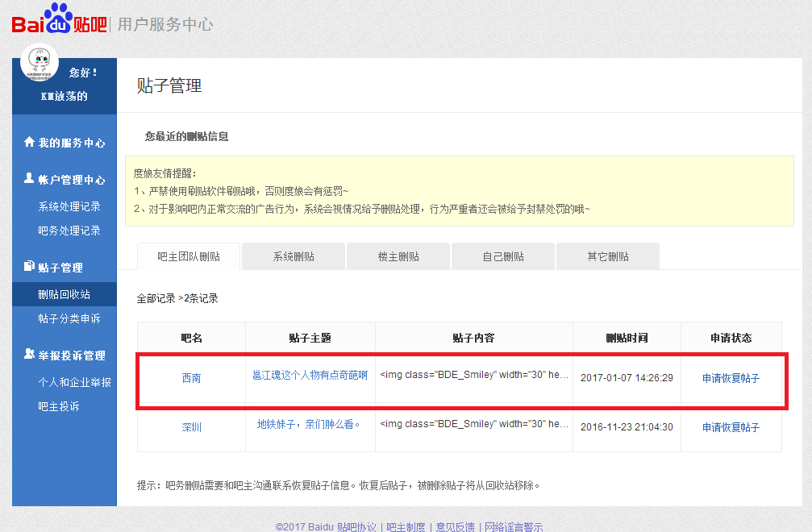Screen dimensions: 812x532
Task: Click the home icon beside 我的服务中心
Action: [x=29, y=142]
